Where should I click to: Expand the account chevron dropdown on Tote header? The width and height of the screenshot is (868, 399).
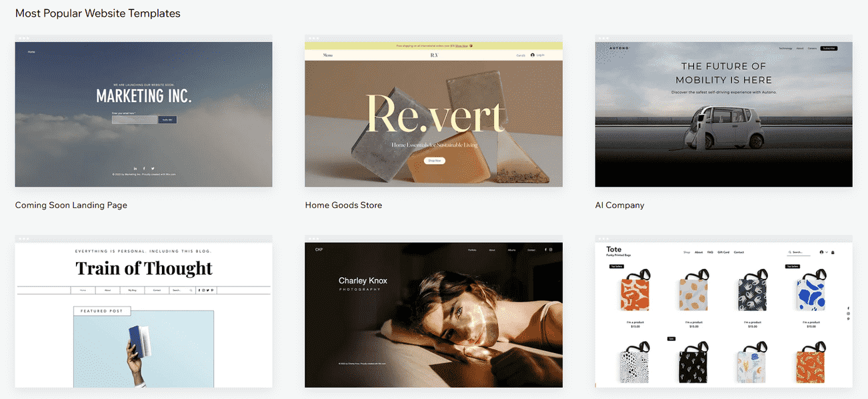(x=827, y=252)
